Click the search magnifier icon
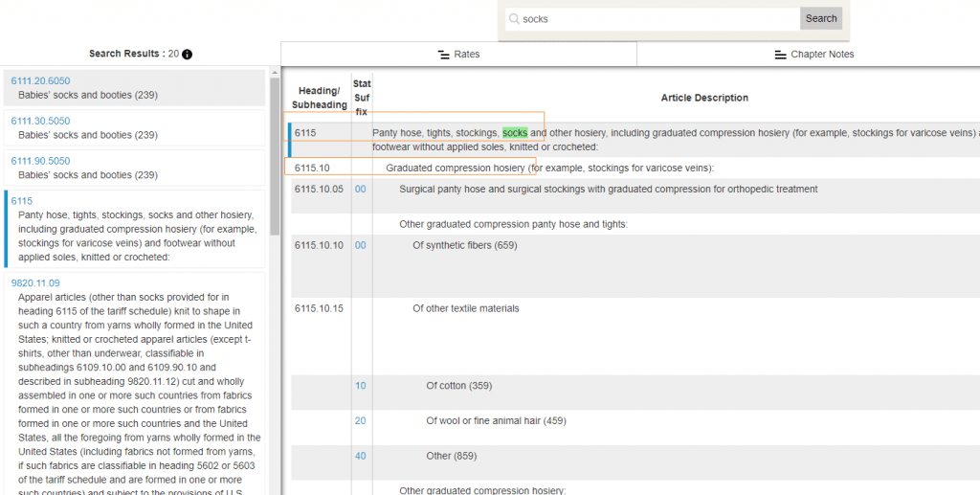This screenshot has width=980, height=495. tap(514, 19)
